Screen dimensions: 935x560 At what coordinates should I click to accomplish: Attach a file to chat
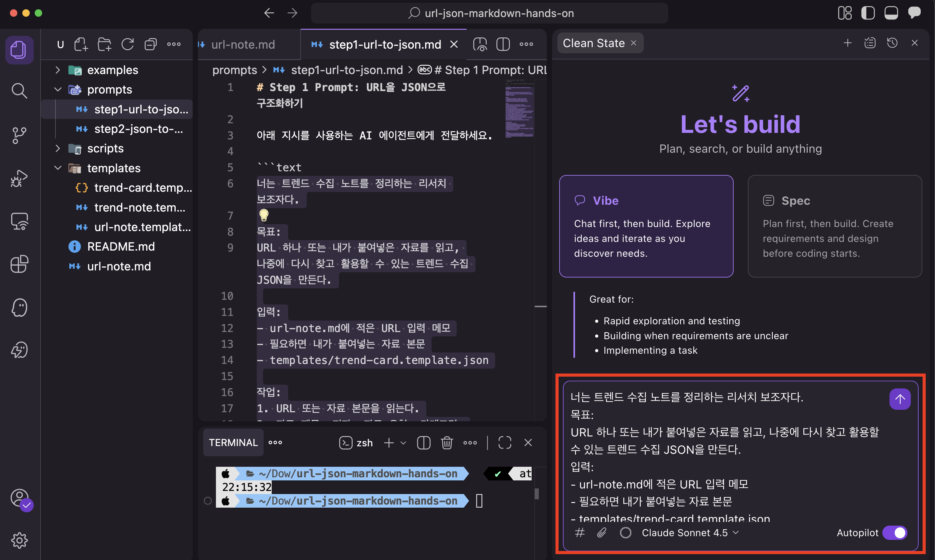pyautogui.click(x=602, y=532)
